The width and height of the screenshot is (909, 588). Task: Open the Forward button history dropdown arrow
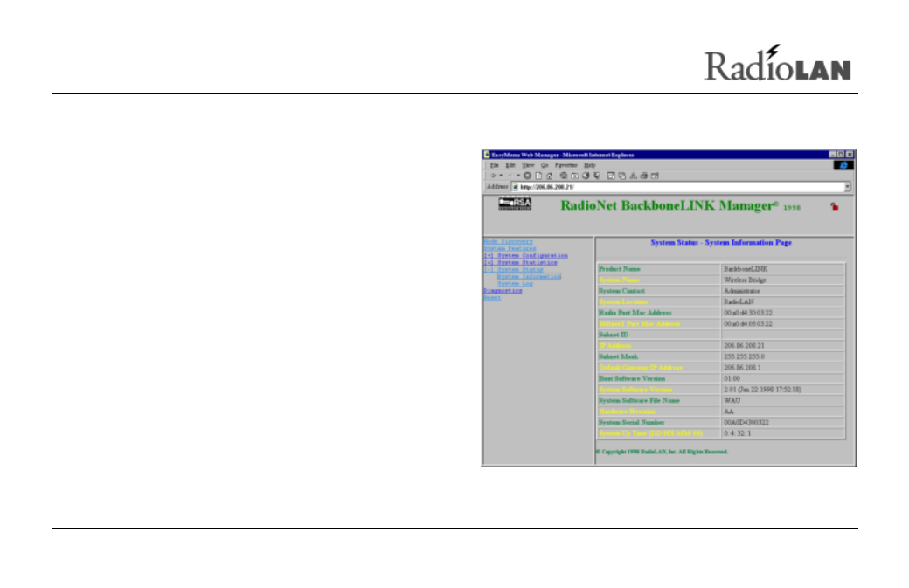(x=518, y=176)
